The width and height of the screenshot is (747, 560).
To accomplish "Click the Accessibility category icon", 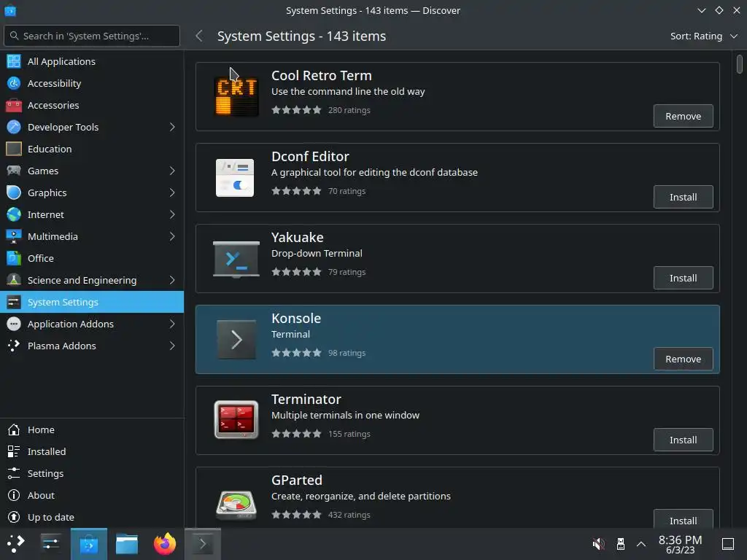I will pos(14,83).
